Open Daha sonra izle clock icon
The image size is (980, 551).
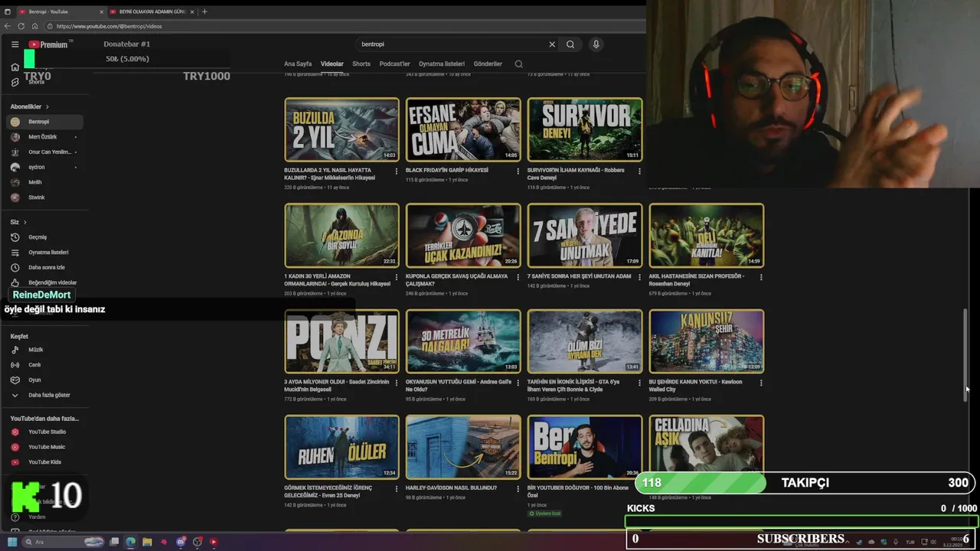coord(15,268)
